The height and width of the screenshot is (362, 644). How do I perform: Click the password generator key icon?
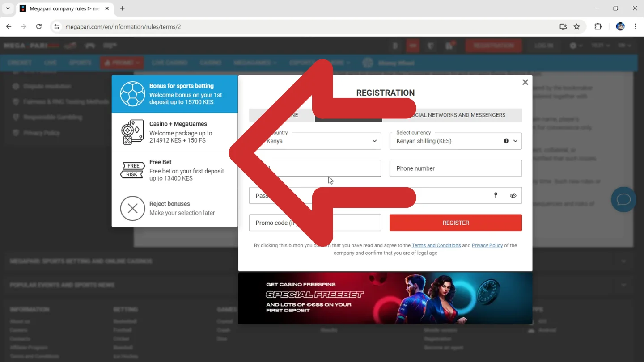496,195
